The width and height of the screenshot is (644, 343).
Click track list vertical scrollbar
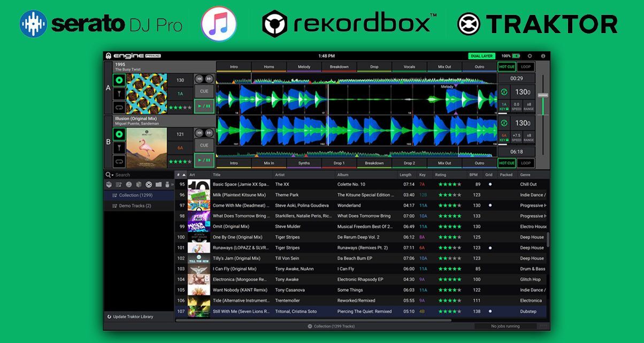click(547, 239)
